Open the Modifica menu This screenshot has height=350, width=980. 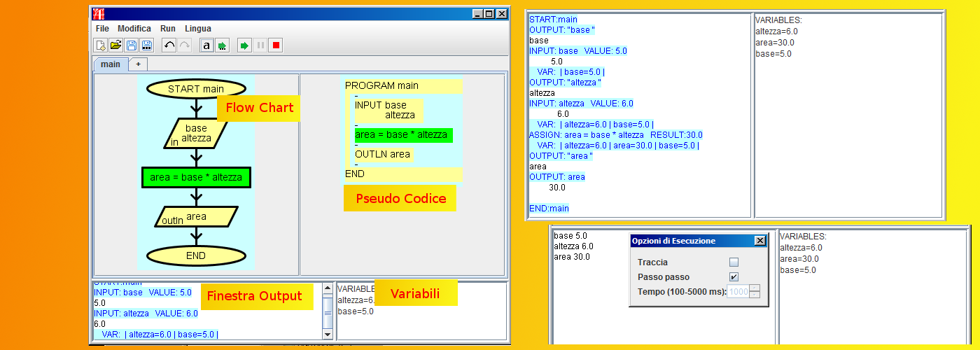tap(134, 29)
